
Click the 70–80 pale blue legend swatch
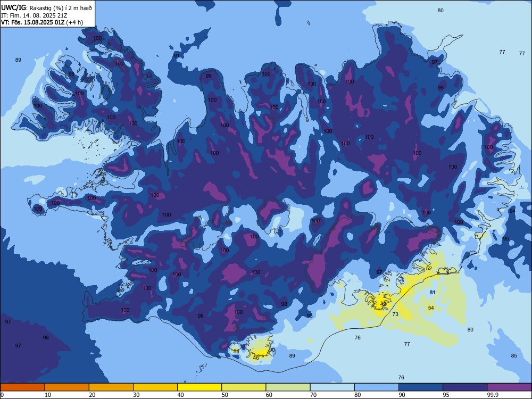pyautogui.click(x=332, y=387)
